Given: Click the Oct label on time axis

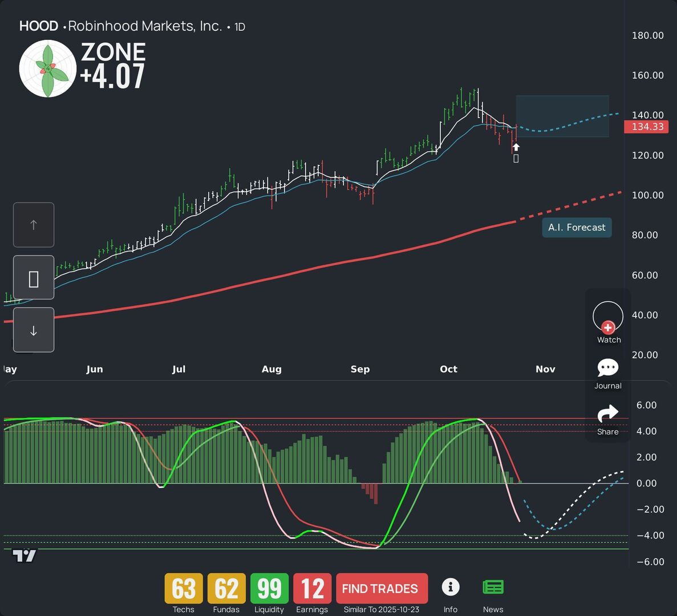Looking at the screenshot, I should 449,369.
